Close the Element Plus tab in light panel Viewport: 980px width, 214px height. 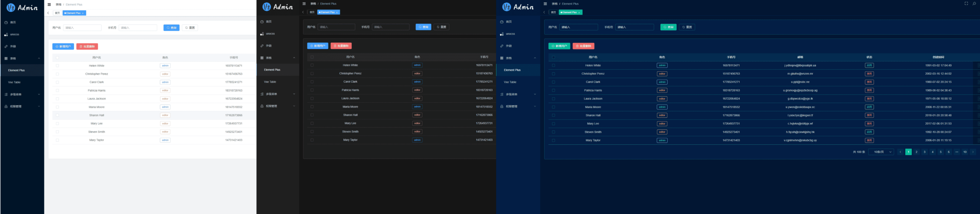pos(83,13)
